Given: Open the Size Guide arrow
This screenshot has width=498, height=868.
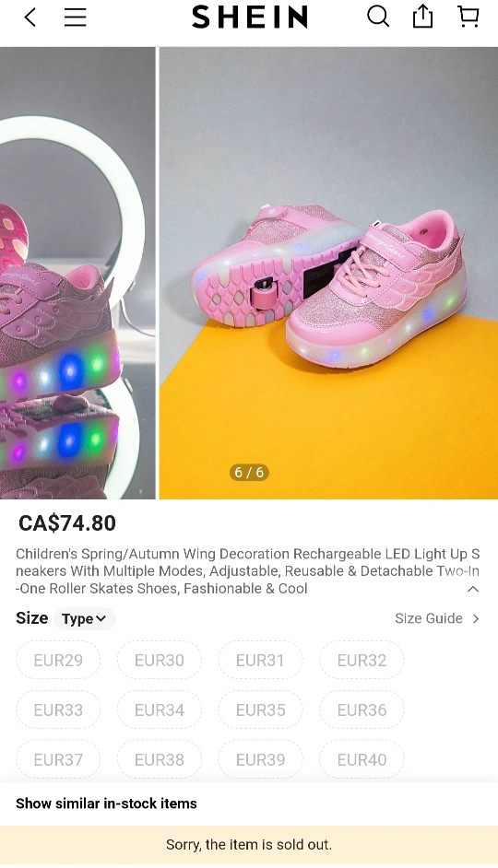Looking at the screenshot, I should (x=436, y=618).
